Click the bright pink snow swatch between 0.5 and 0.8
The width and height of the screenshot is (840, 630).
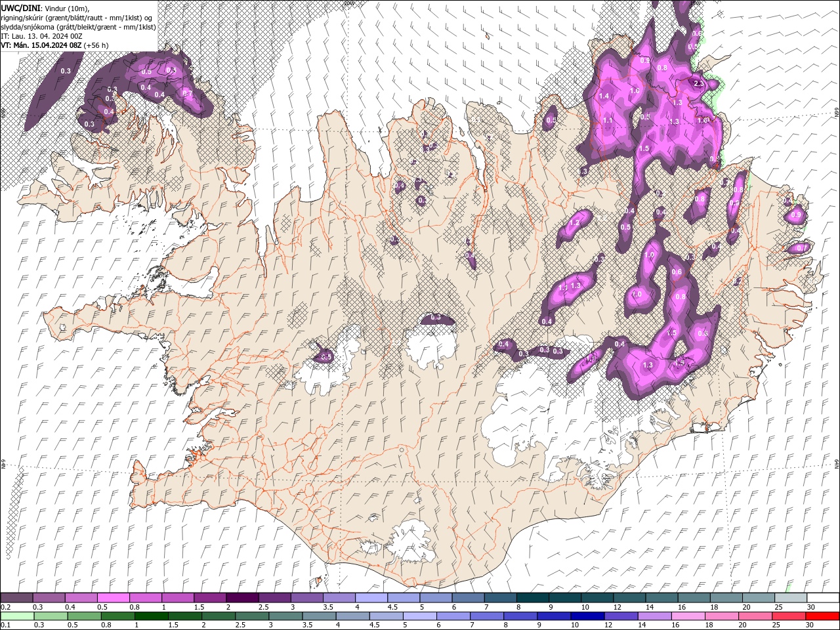tap(113, 598)
